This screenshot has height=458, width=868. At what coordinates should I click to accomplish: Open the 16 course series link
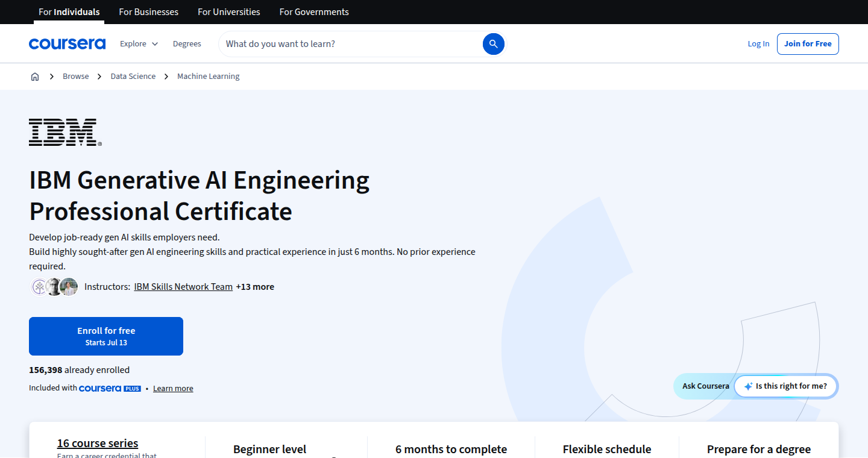pos(98,444)
